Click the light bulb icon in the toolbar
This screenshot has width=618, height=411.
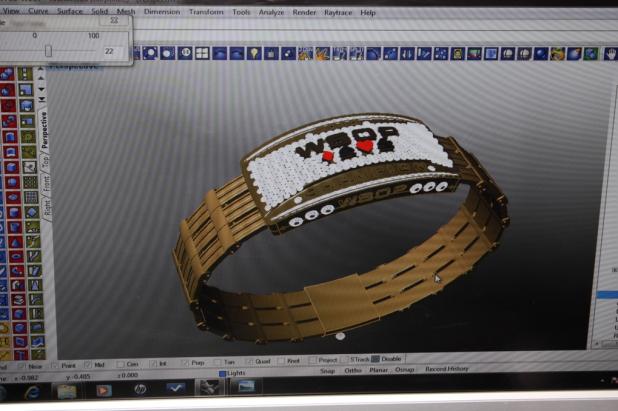(254, 54)
